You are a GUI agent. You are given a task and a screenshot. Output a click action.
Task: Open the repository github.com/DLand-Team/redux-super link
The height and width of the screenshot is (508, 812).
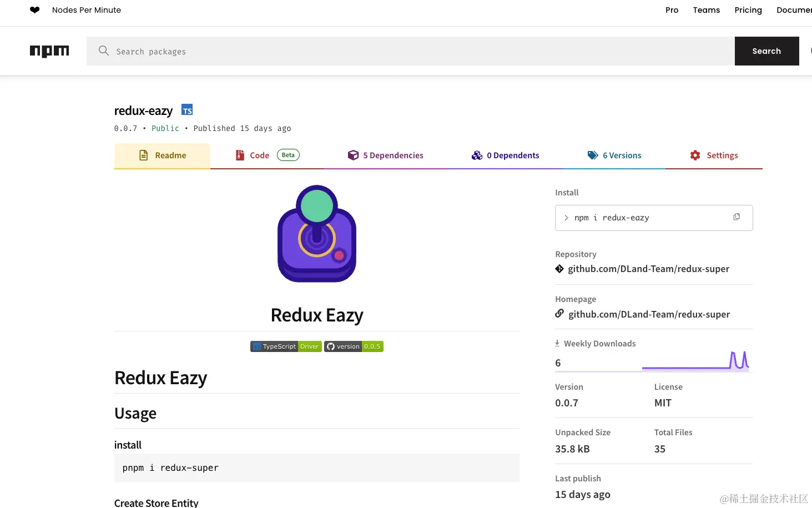pos(649,269)
